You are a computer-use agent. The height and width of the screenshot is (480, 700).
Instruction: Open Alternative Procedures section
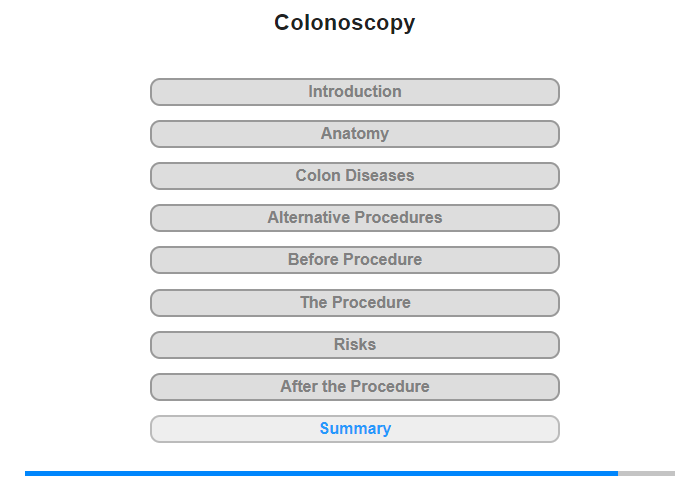pyautogui.click(x=354, y=218)
